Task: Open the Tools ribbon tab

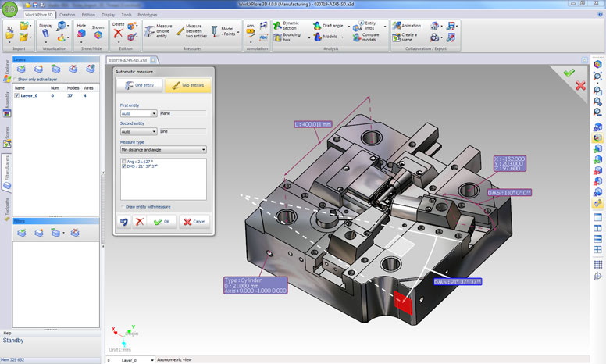Action: [127, 15]
